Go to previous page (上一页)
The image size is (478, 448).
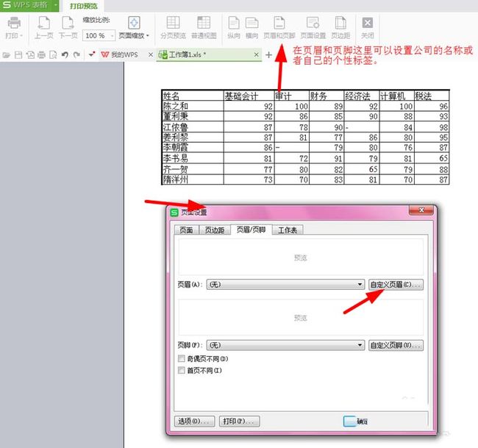tap(44, 28)
